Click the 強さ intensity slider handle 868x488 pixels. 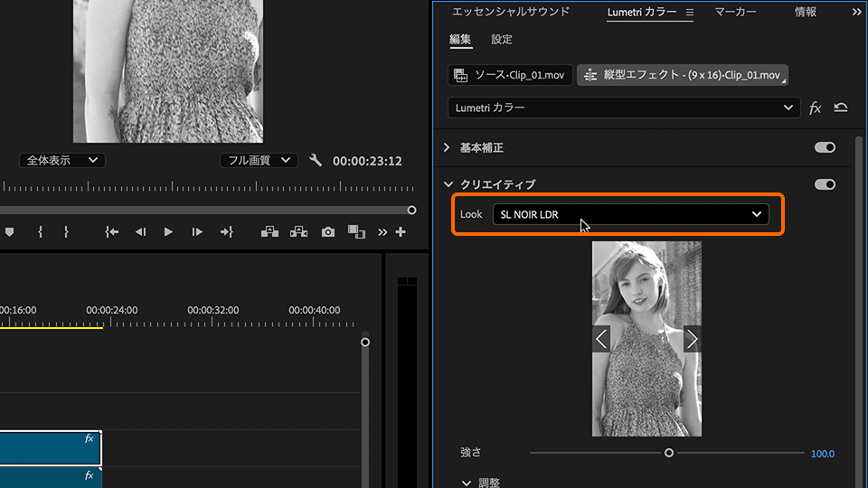669,453
